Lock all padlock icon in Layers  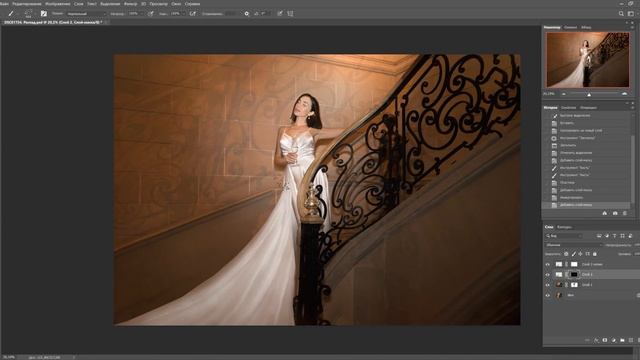595,254
